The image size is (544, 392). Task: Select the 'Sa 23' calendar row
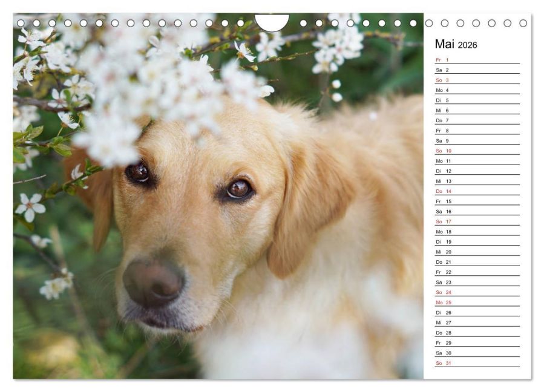pos(477,282)
